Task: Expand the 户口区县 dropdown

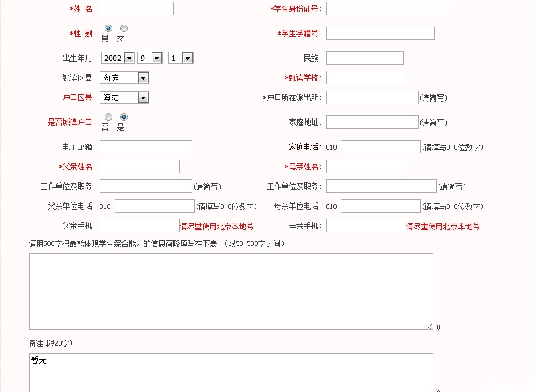Action: [x=125, y=97]
